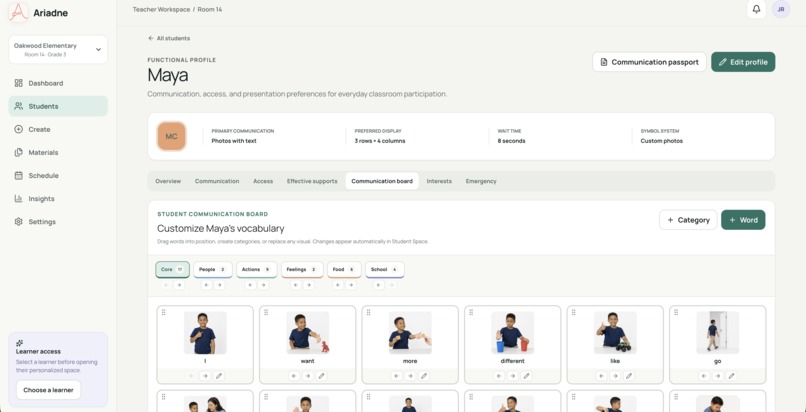Open the Oakwood Elementary classroom selector

(58, 49)
